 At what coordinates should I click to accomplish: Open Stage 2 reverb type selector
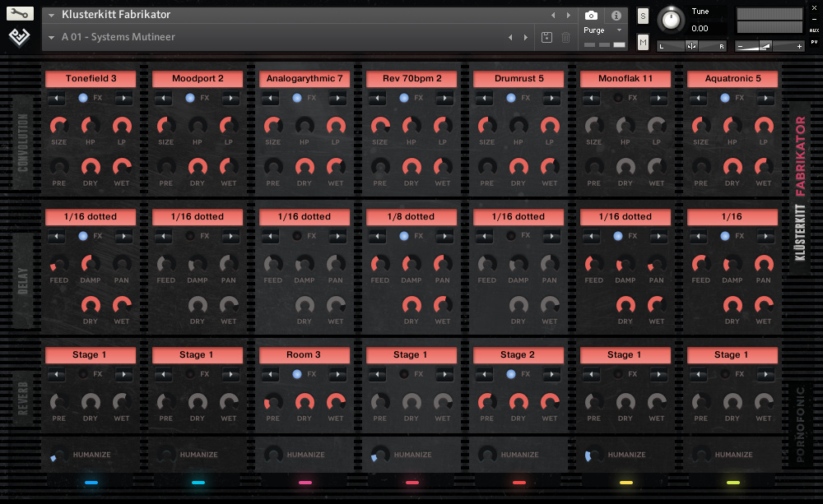pyautogui.click(x=518, y=355)
